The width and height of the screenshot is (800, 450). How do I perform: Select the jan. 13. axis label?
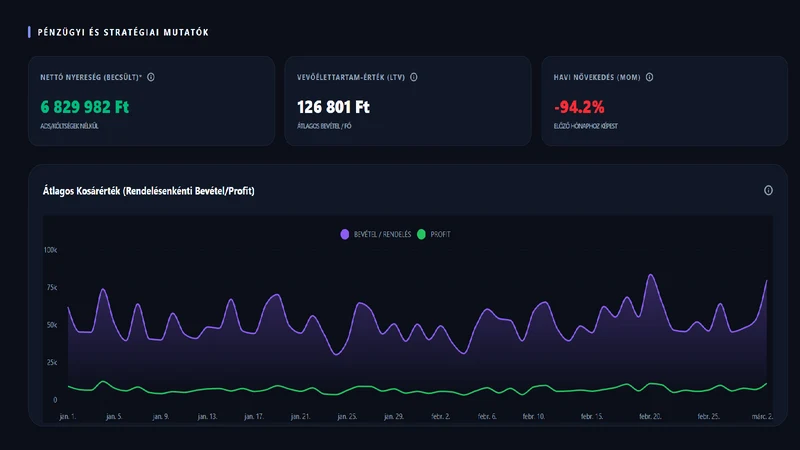[x=207, y=416]
